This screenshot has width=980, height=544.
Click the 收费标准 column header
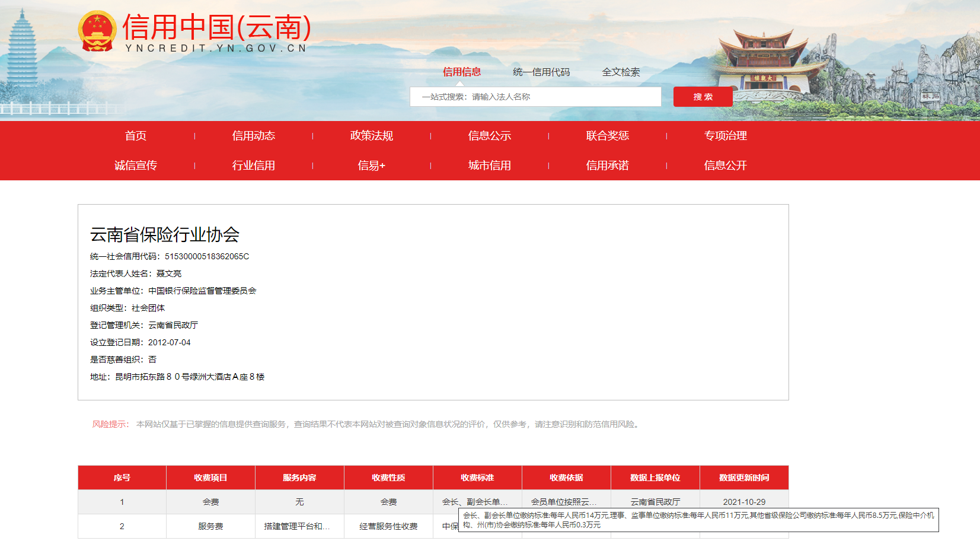click(x=477, y=478)
